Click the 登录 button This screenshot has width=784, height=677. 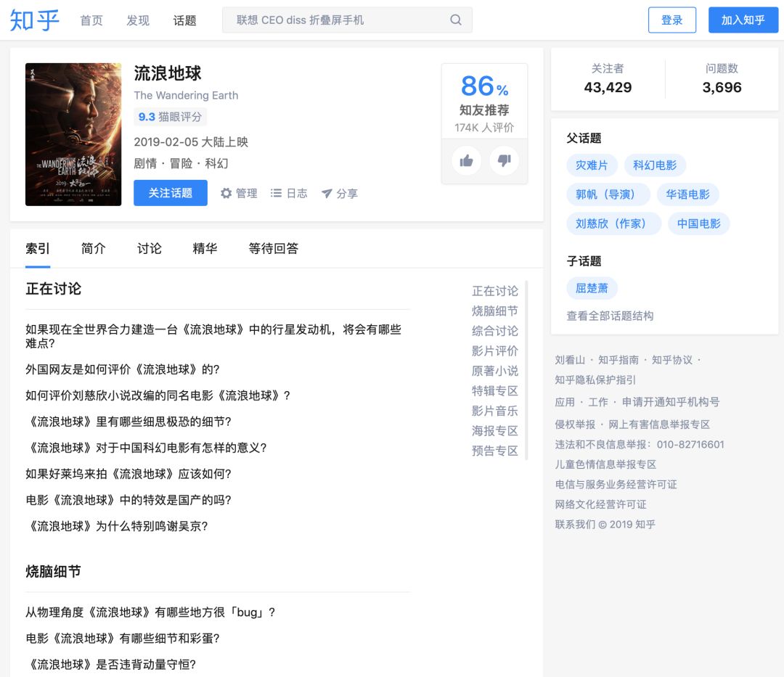pyautogui.click(x=672, y=20)
